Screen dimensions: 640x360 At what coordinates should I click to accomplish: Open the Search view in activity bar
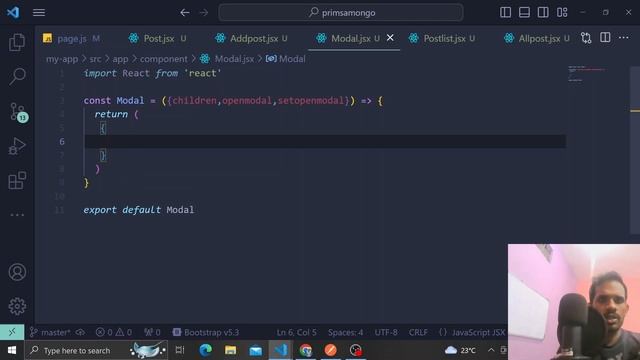[x=17, y=76]
